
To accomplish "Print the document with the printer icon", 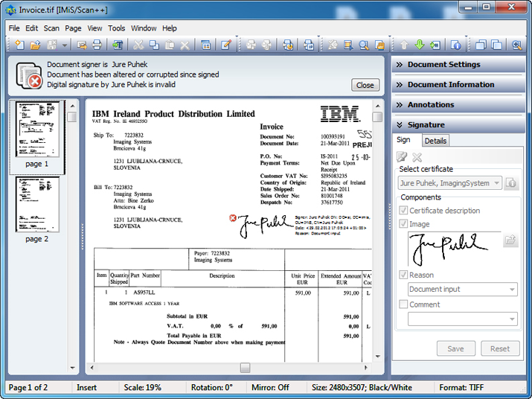I will 97,45.
